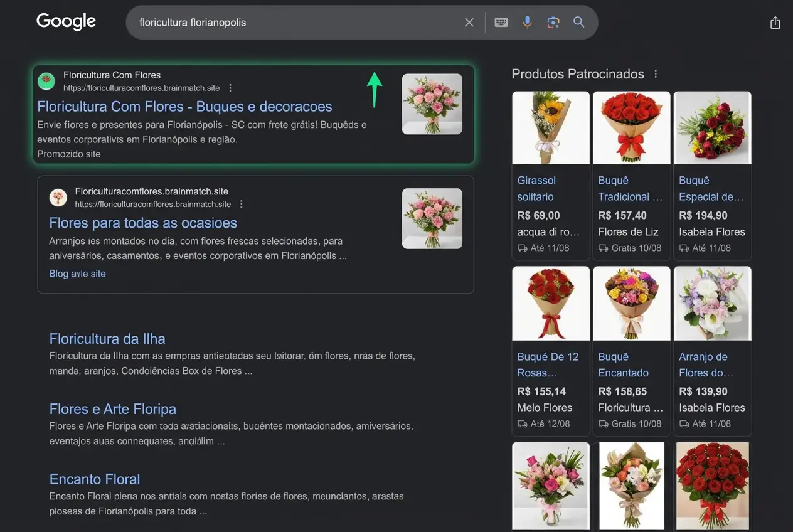Click delivery text Até 12/08
The height and width of the screenshot is (532, 793).
pyautogui.click(x=550, y=423)
